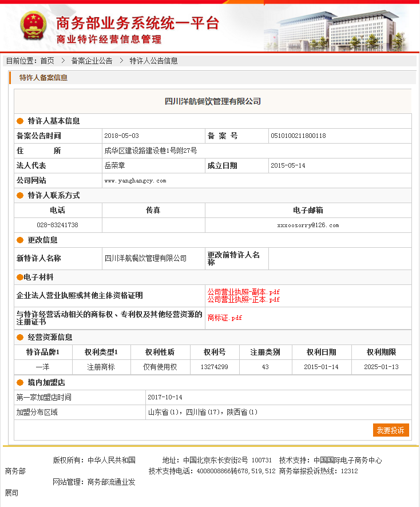
Task: Click orange bullet beside 特许人基本信息
Action: pyautogui.click(x=20, y=121)
